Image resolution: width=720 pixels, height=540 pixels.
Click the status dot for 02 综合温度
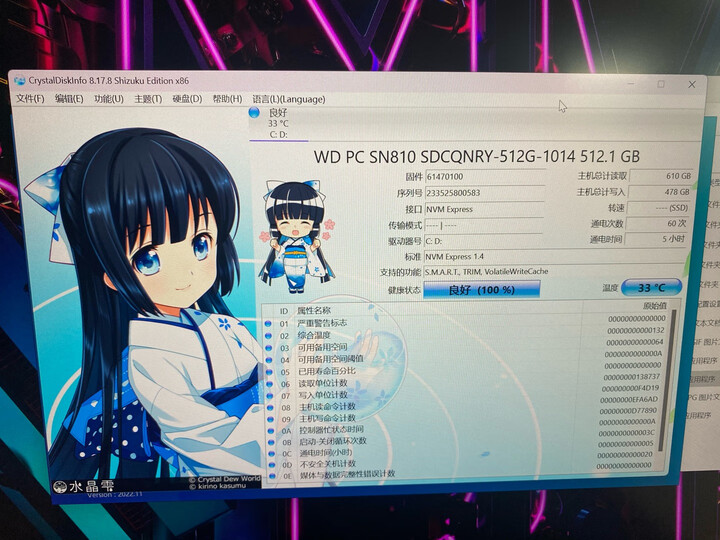pos(268,336)
